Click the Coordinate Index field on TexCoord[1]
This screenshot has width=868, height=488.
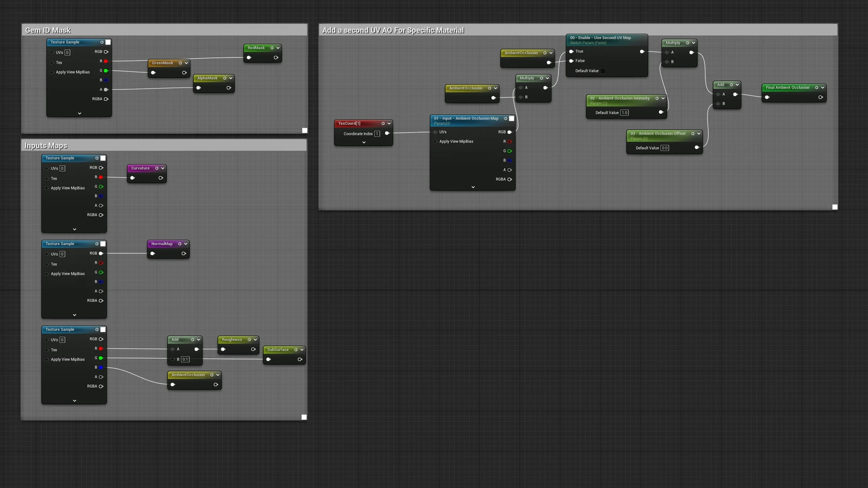coord(377,134)
